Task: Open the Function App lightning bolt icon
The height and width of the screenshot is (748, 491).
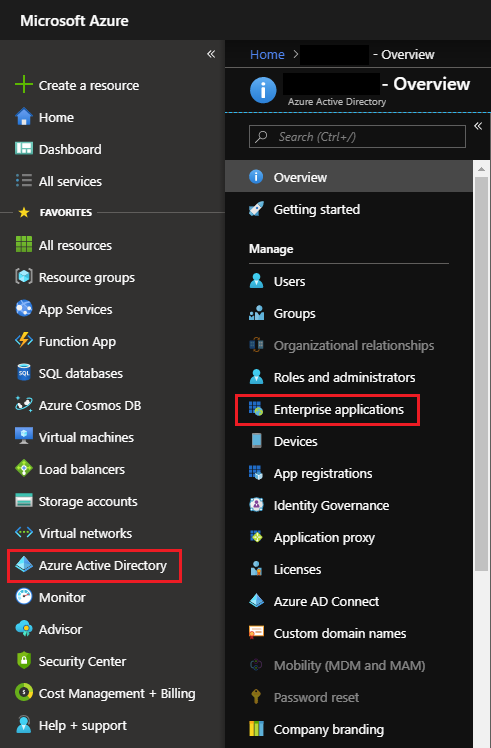Action: click(23, 341)
